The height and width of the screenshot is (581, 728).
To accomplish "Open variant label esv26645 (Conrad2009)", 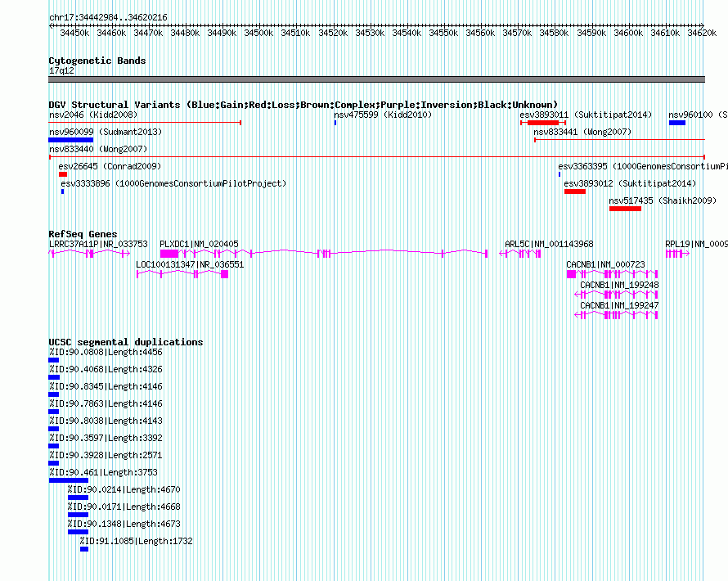I will click(x=110, y=166).
